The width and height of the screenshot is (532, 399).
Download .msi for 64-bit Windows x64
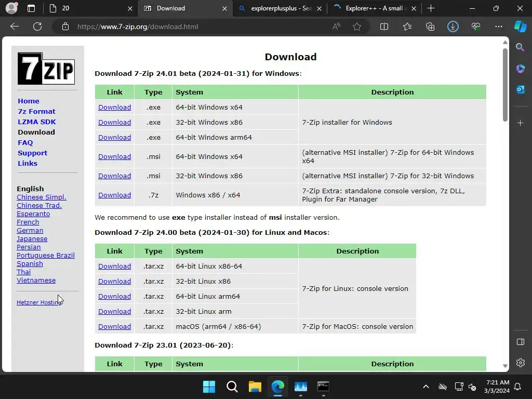(114, 157)
